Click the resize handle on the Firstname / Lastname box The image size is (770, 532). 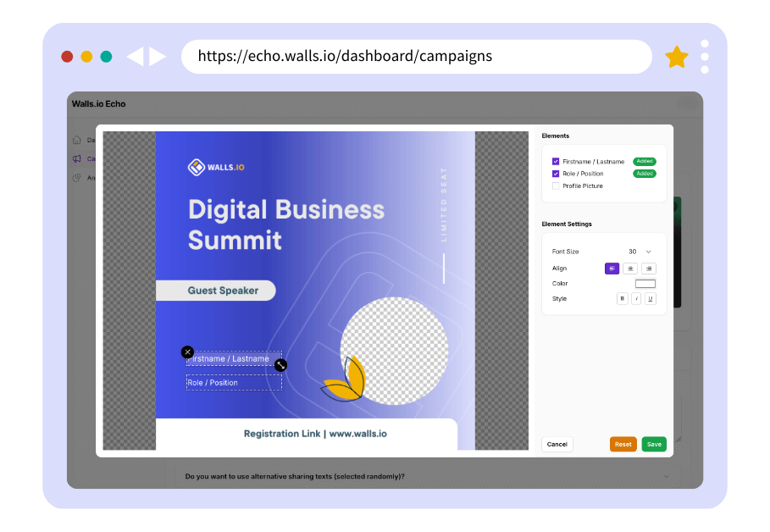point(280,365)
